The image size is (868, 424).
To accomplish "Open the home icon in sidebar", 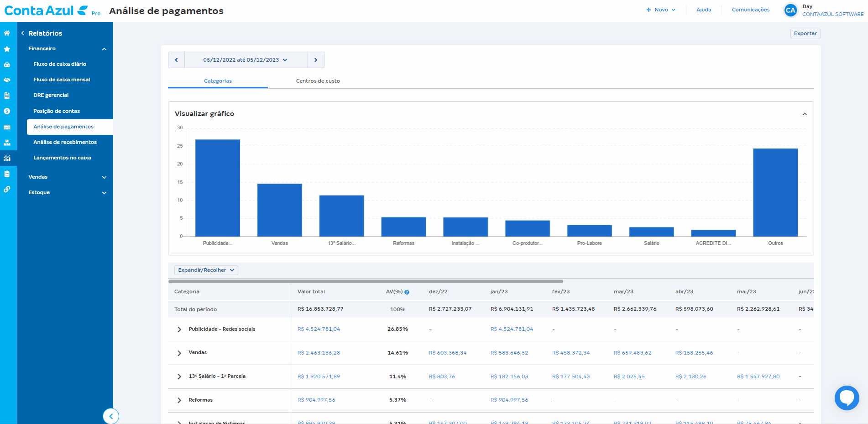I will coord(7,33).
